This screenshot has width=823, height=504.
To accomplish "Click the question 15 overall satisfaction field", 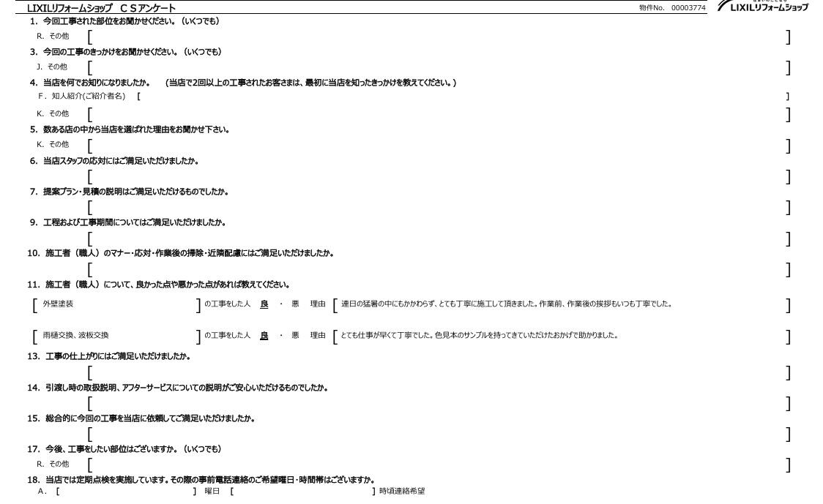I will [x=438, y=435].
